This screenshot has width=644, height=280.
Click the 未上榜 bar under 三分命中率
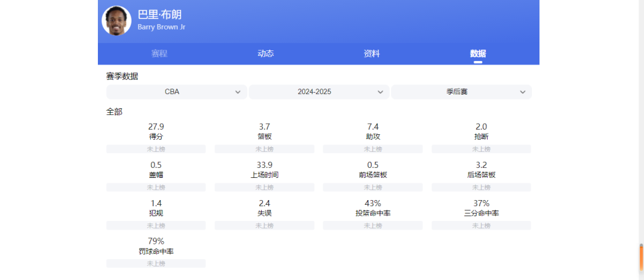click(x=481, y=226)
